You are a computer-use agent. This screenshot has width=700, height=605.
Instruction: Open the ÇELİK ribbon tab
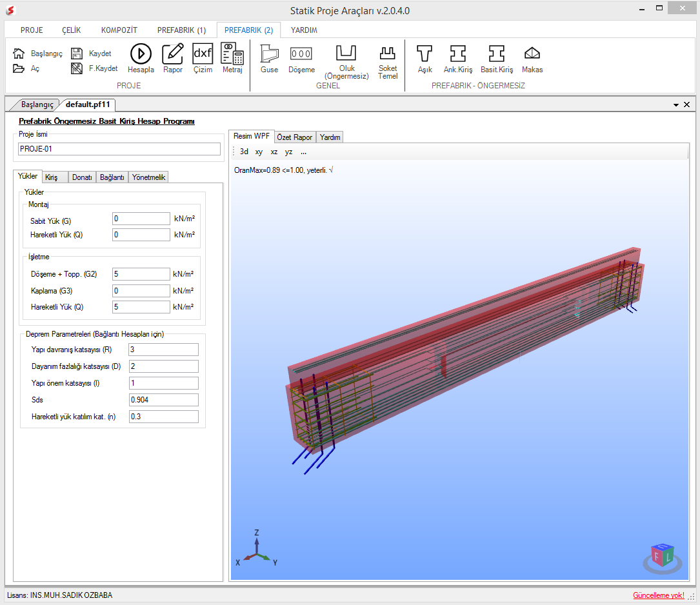click(72, 30)
